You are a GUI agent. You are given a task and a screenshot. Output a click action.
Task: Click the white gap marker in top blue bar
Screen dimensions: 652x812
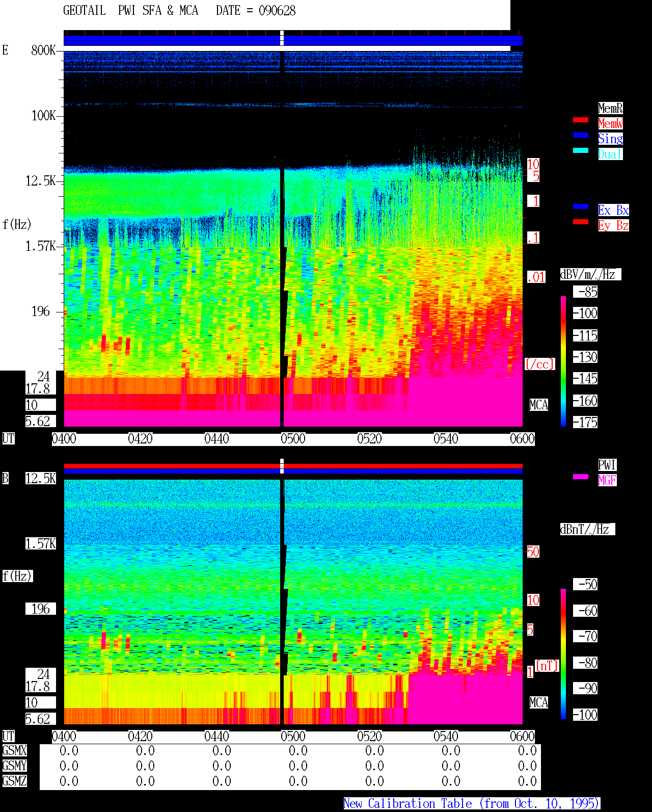(x=282, y=38)
